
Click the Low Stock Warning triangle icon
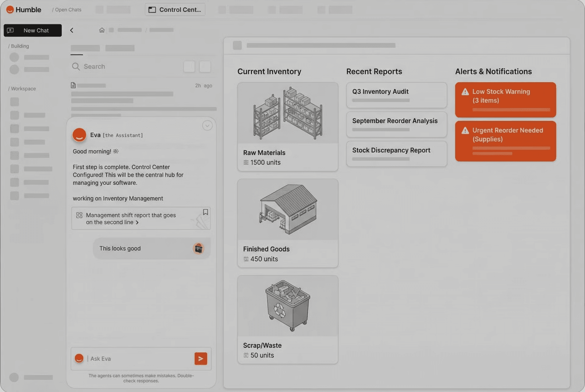[x=465, y=92]
